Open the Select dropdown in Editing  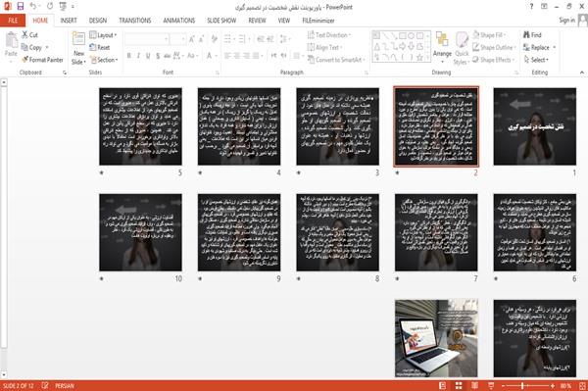536,60
